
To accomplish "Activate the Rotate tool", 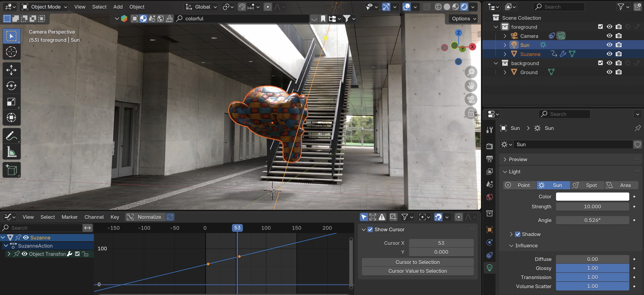I will coord(11,86).
